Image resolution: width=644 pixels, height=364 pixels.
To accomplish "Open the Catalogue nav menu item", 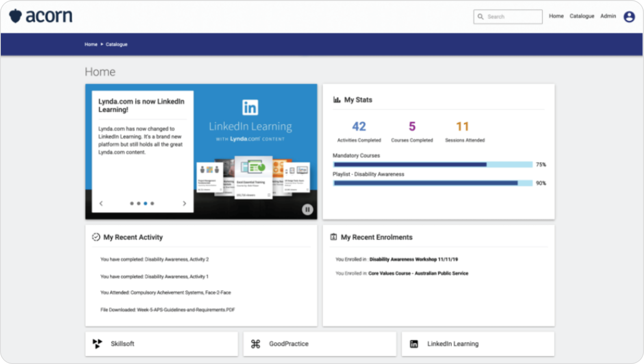I will tap(582, 16).
